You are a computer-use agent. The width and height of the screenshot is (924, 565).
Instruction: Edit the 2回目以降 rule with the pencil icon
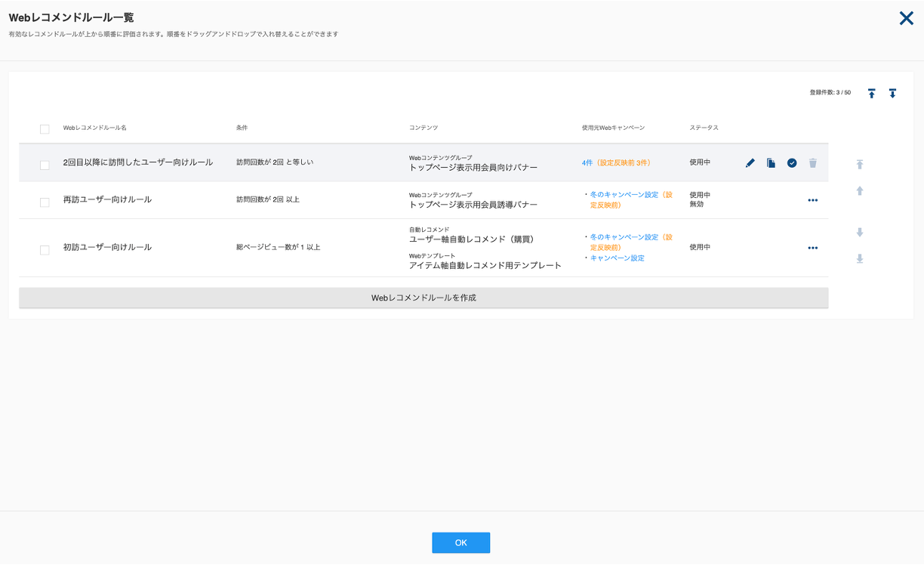click(750, 162)
